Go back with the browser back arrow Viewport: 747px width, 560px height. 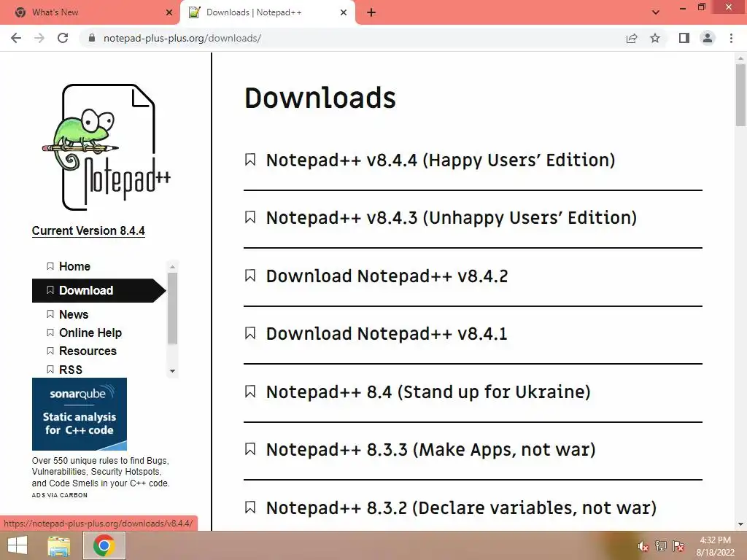pyautogui.click(x=16, y=38)
